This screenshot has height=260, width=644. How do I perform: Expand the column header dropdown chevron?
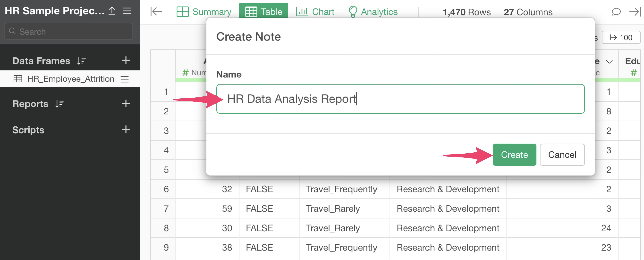(x=609, y=62)
